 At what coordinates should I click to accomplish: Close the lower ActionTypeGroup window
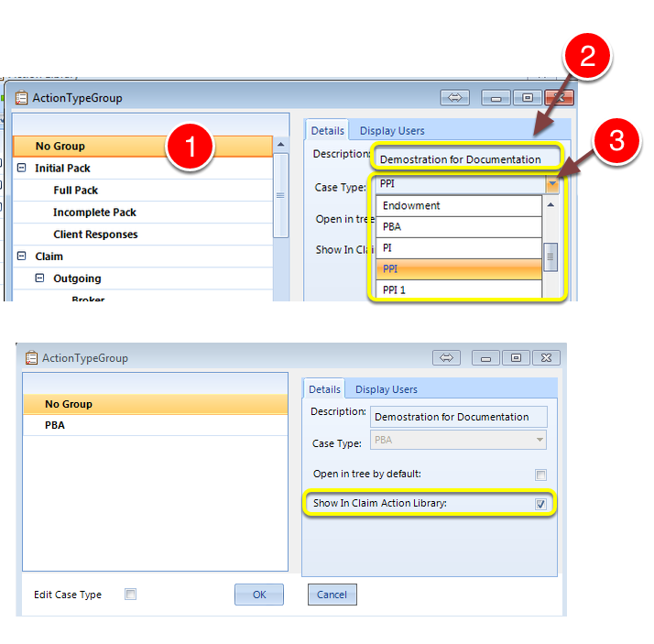(x=547, y=358)
